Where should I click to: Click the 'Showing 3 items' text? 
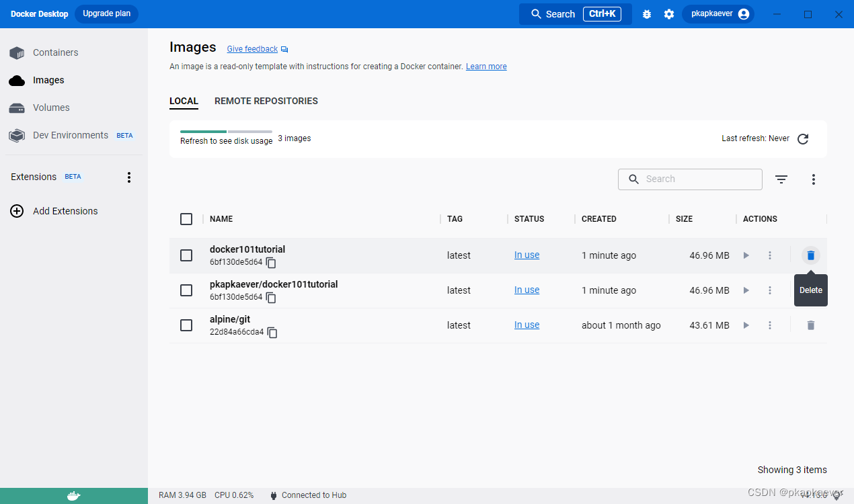coord(792,470)
